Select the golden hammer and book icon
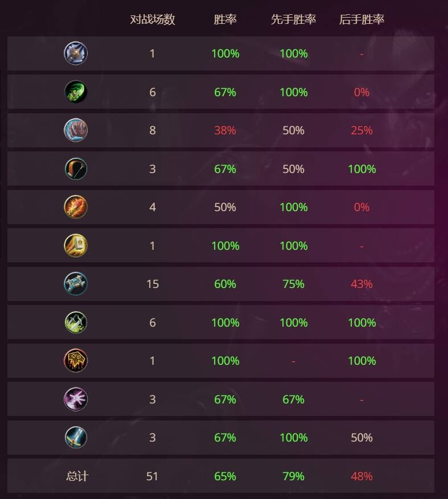448x499 pixels. tap(76, 245)
